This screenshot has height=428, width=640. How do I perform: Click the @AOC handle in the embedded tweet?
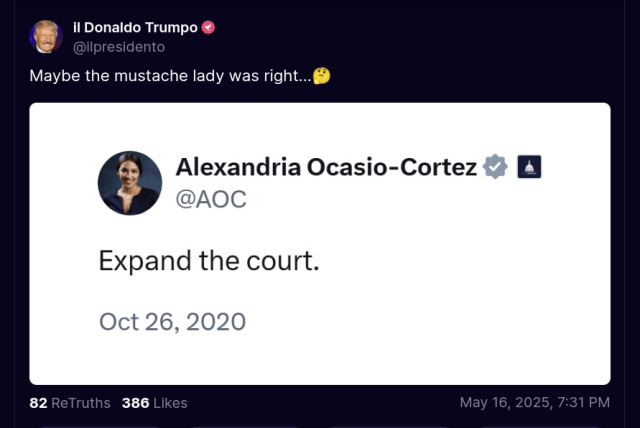[x=211, y=199]
